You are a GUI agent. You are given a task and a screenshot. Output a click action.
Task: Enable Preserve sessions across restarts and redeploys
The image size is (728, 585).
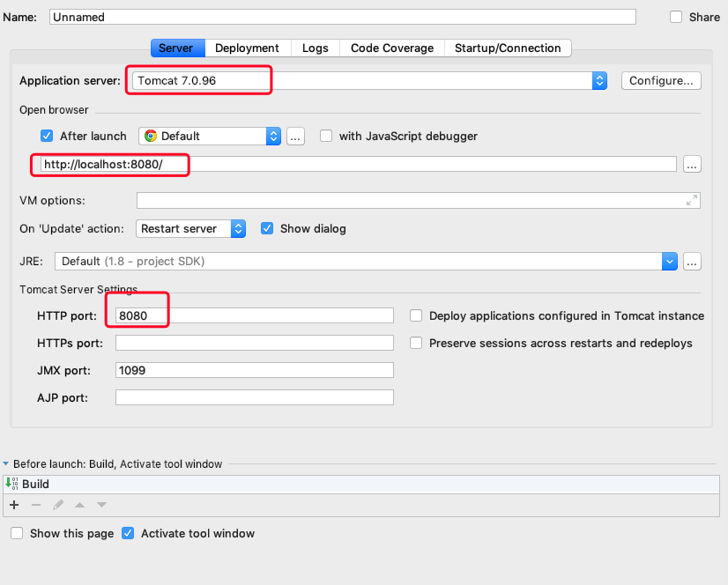416,343
